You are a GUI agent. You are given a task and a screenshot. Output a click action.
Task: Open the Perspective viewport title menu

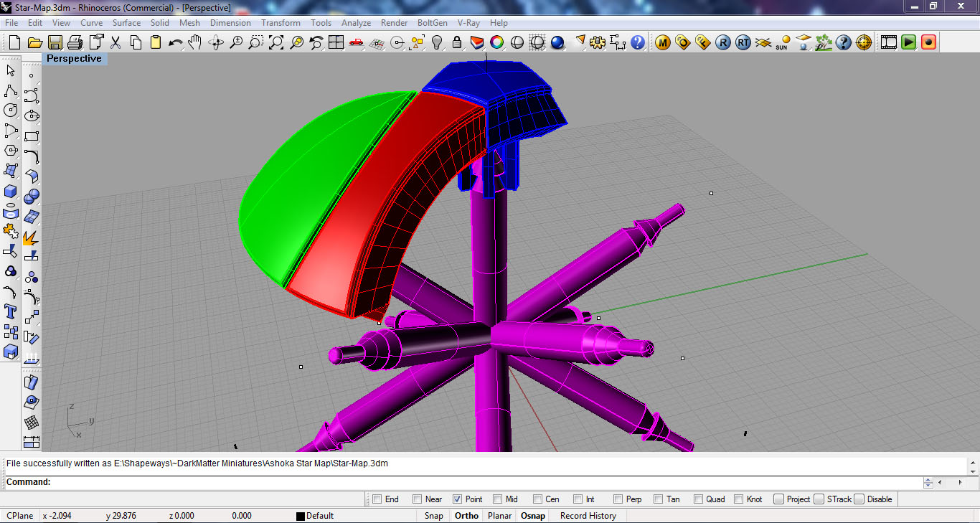[x=74, y=59]
